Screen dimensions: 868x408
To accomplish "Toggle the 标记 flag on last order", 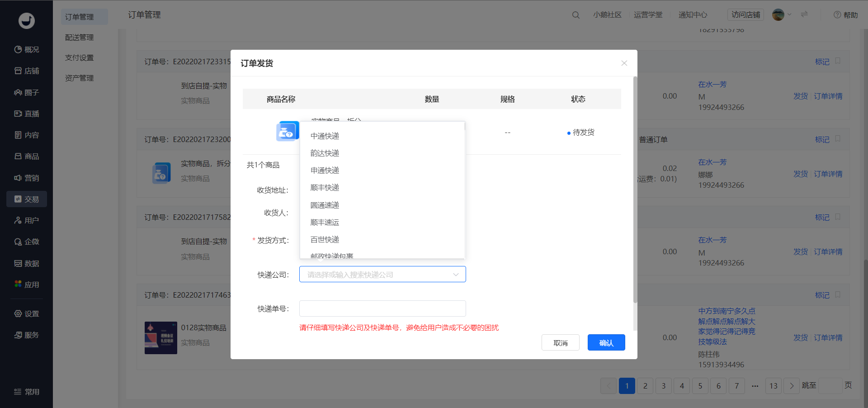I will pyautogui.click(x=837, y=294).
